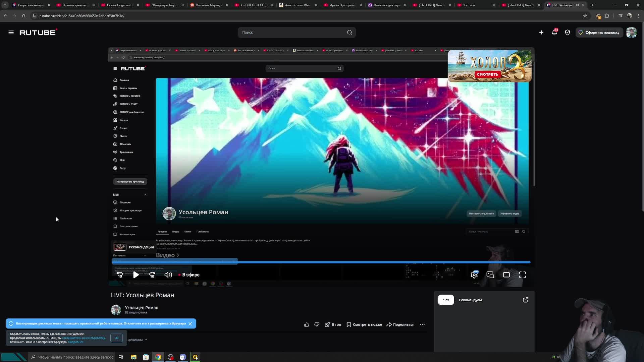Click the search magnifier icon
The image size is (644, 362).
[x=350, y=33]
